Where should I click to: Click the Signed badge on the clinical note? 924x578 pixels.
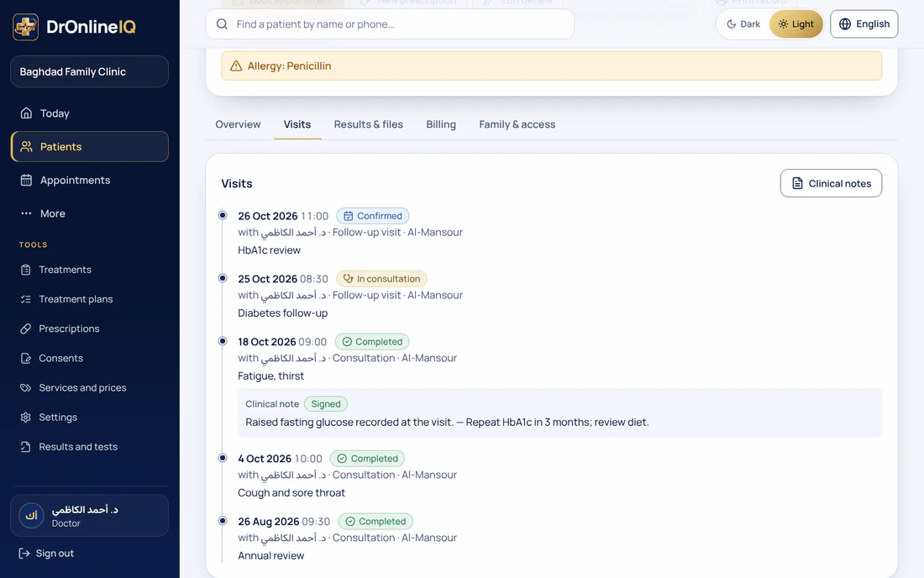click(326, 404)
